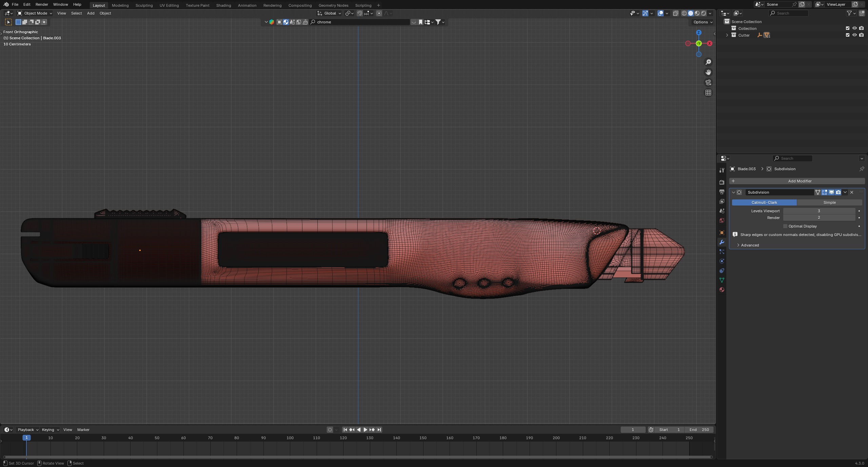The image size is (868, 467).
Task: Select the Simple subdivision type
Action: pyautogui.click(x=829, y=202)
